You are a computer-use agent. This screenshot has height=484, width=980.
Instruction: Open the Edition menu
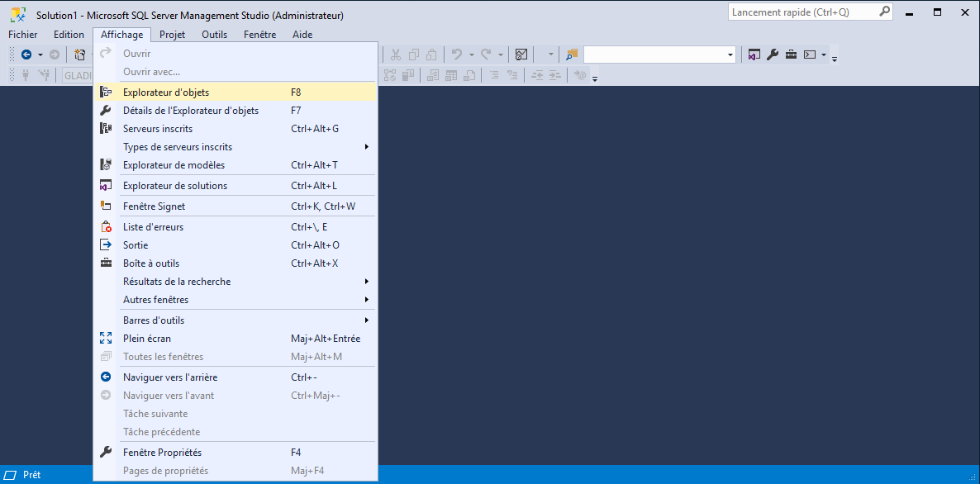(69, 35)
